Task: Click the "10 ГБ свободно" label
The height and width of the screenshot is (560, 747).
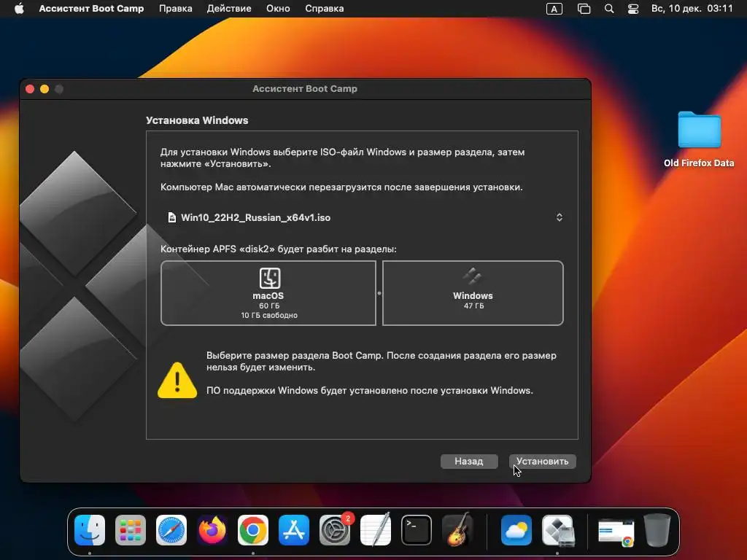Action: pos(269,315)
